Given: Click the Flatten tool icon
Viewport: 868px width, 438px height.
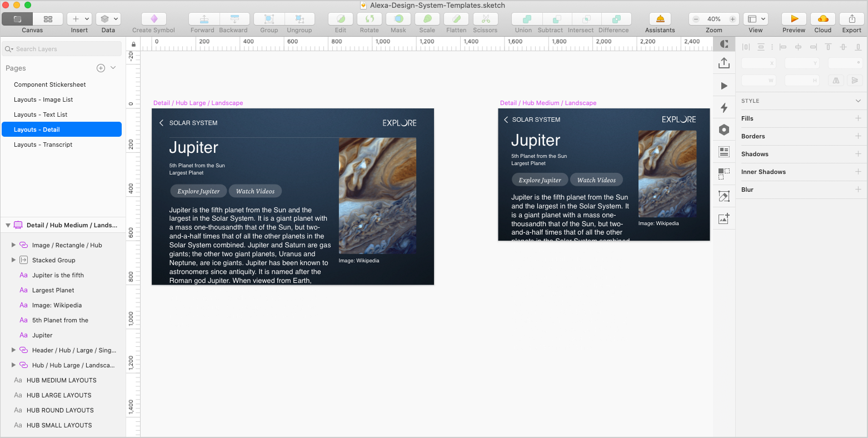Looking at the screenshot, I should tap(456, 18).
